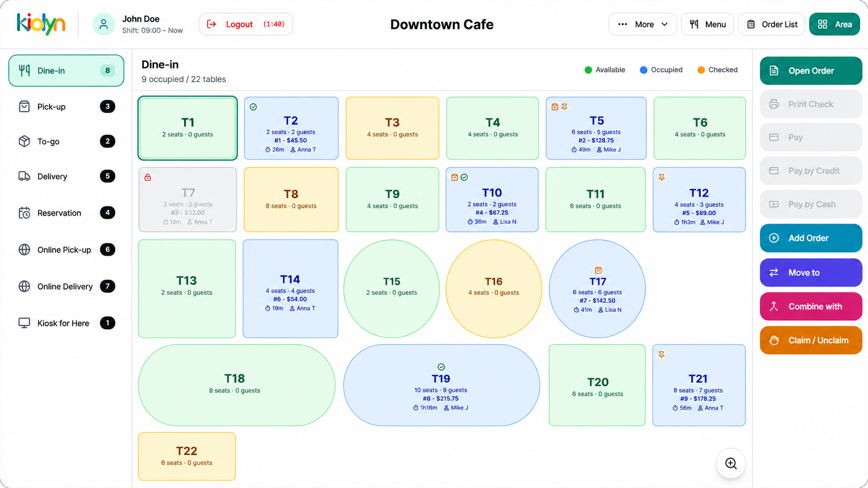
Task: Select table T14 with order #6
Action: (290, 289)
